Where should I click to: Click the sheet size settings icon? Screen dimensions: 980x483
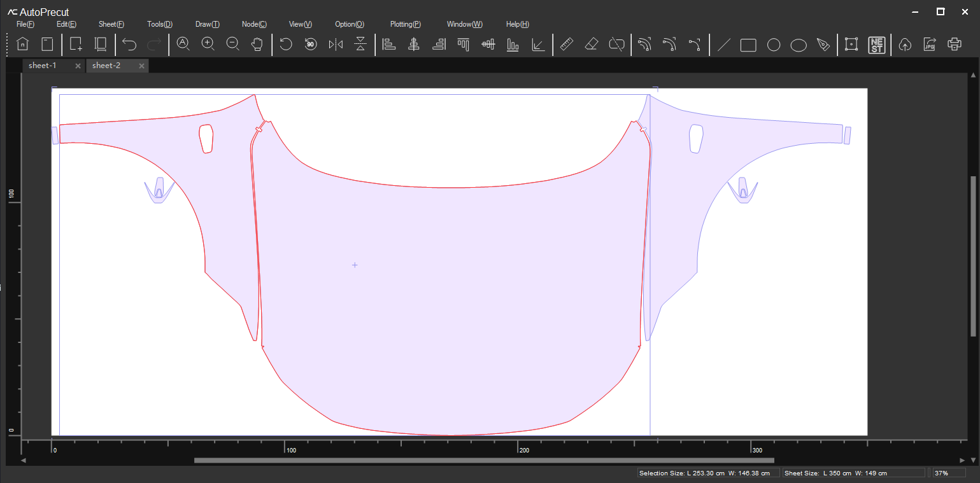tap(100, 44)
